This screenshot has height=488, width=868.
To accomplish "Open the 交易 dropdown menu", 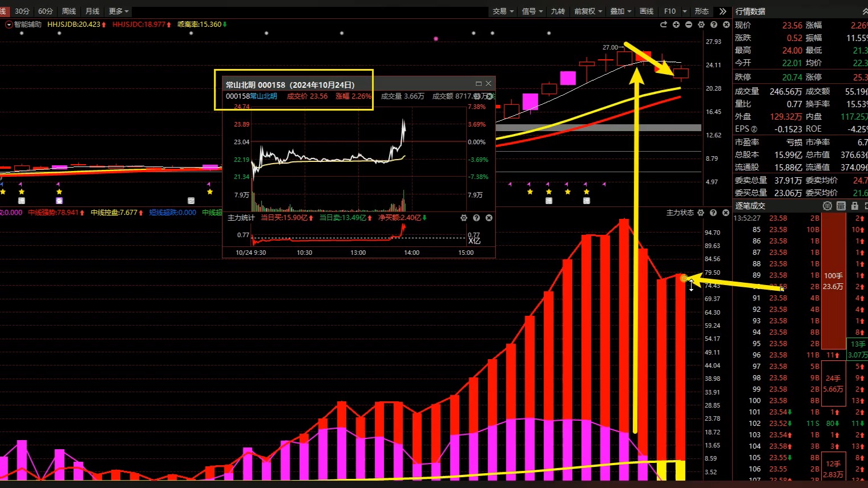I will pos(503,11).
